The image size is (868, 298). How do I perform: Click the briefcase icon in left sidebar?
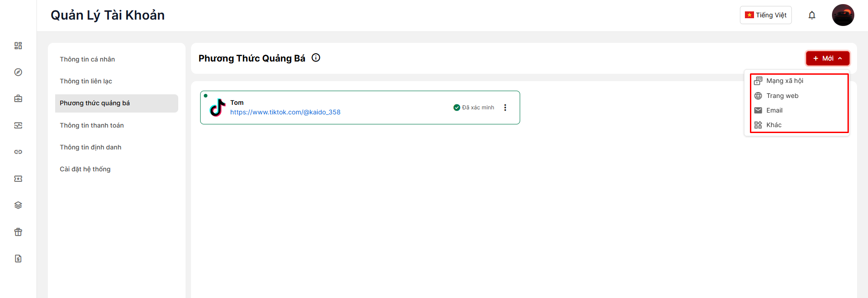pos(18,98)
